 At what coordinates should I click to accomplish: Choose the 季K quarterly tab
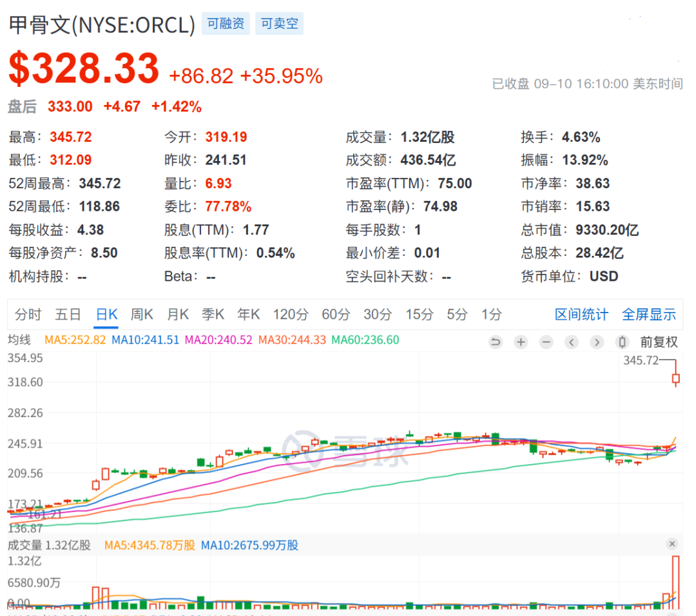(x=213, y=314)
